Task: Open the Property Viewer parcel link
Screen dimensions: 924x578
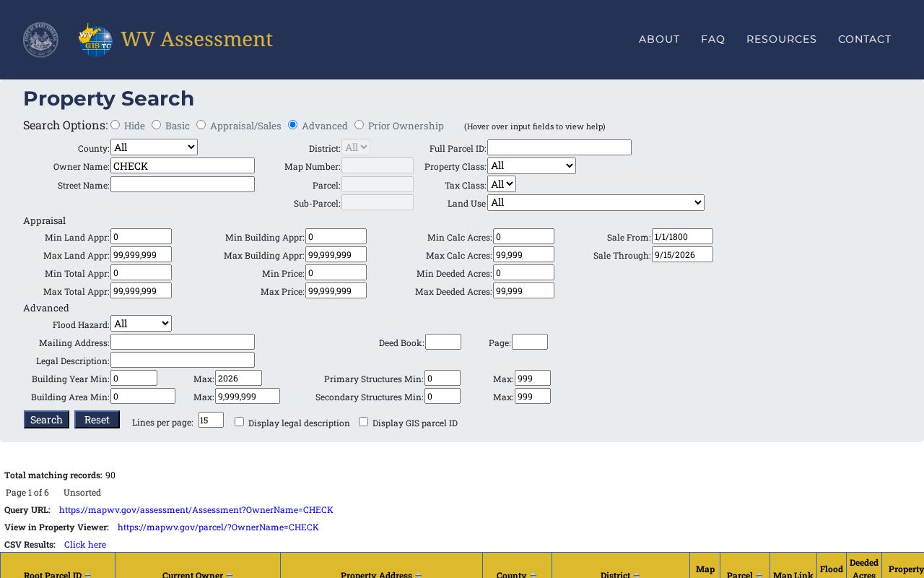Action: tap(218, 527)
